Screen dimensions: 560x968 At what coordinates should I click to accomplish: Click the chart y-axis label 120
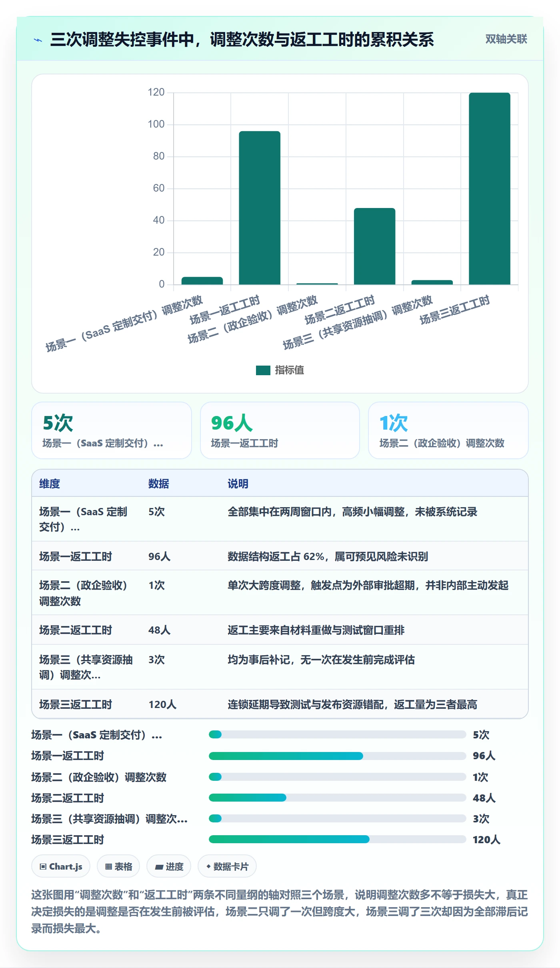click(x=156, y=92)
